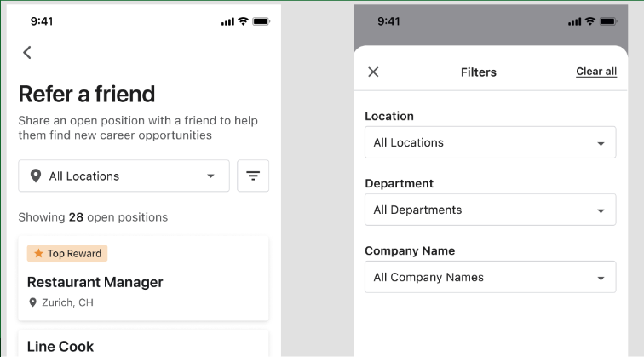Tap the back arrow on Refer a friend

coord(27,53)
